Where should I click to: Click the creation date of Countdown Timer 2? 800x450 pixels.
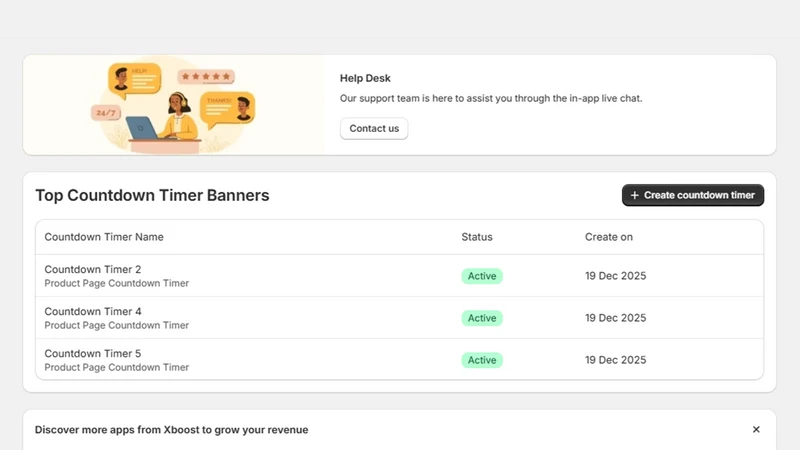click(x=615, y=276)
